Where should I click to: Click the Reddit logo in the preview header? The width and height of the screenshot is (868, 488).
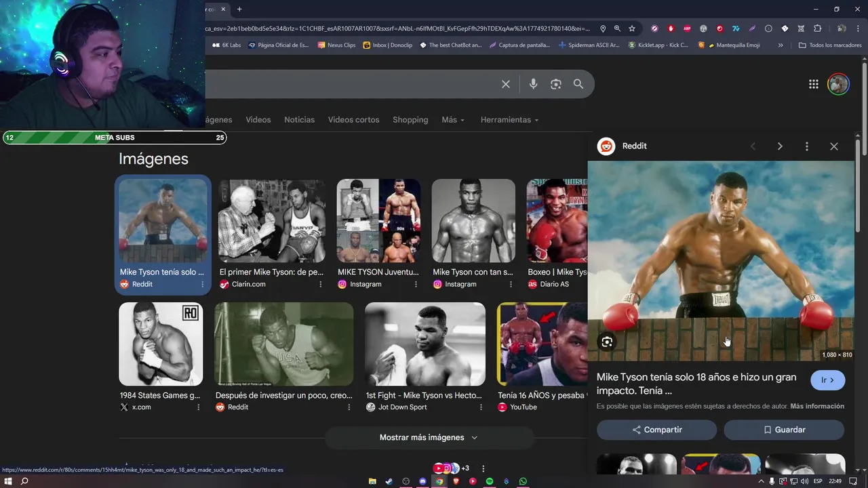click(606, 146)
